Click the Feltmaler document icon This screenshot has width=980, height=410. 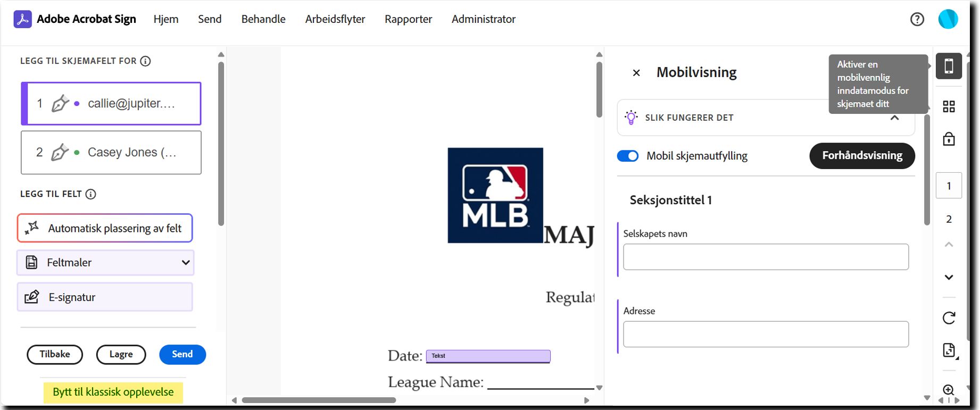[x=32, y=262]
